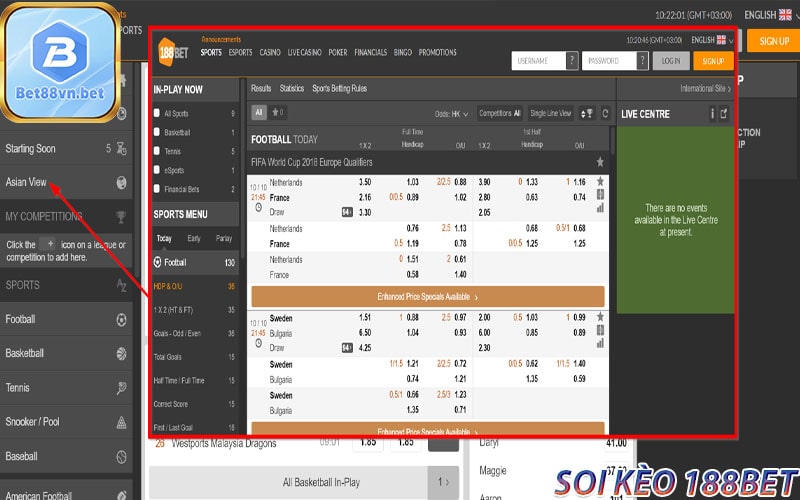Click the statistics chart icon for Netherlands vs France
Screen dimensions: 800x500
[x=601, y=208]
